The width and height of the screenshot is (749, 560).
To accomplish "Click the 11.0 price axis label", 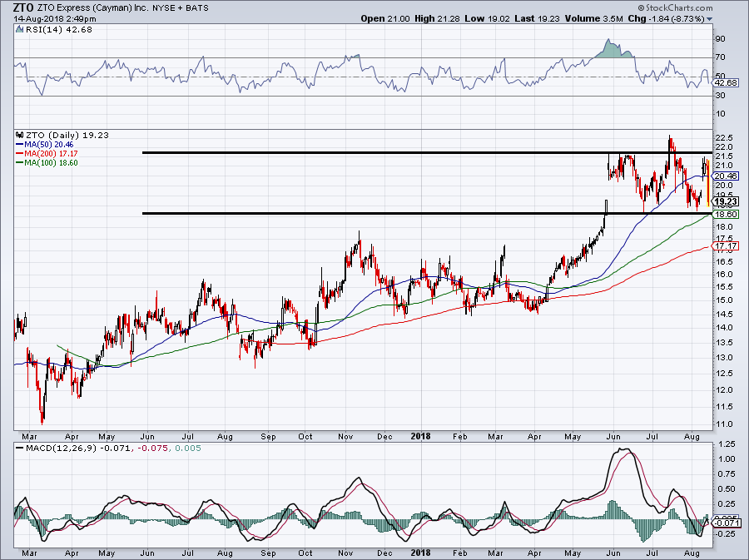I will pos(724,424).
